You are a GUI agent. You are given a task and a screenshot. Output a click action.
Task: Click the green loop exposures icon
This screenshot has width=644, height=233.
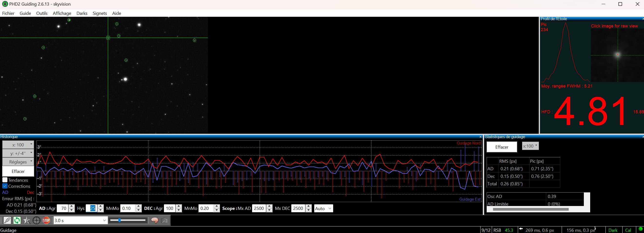pyautogui.click(x=17, y=220)
